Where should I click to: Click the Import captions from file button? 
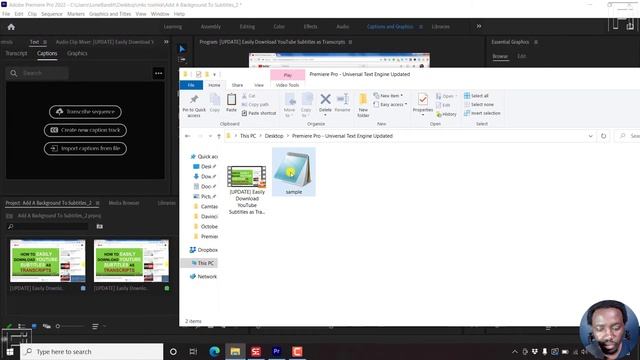coord(85,149)
